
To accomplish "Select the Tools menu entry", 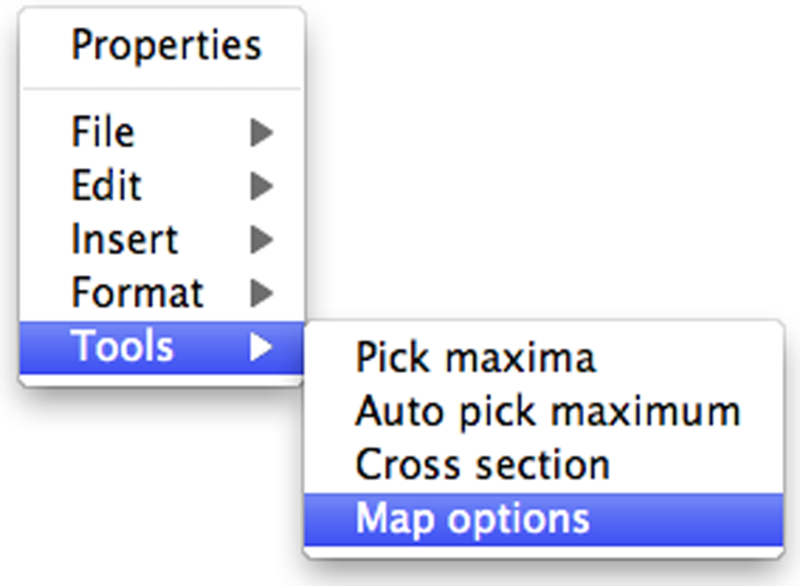I will click(122, 346).
